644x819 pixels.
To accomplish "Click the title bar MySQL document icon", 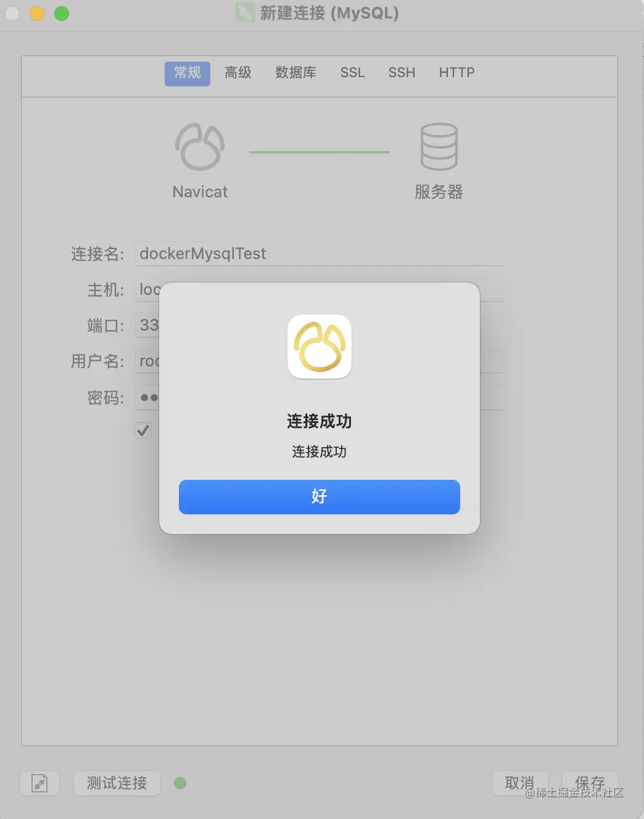I will (245, 13).
